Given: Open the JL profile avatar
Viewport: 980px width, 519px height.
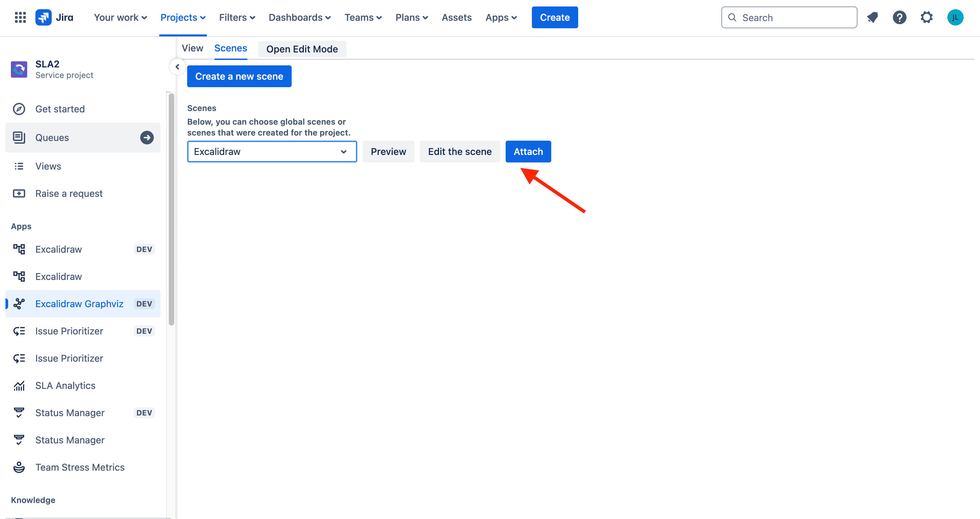Looking at the screenshot, I should pyautogui.click(x=955, y=17).
